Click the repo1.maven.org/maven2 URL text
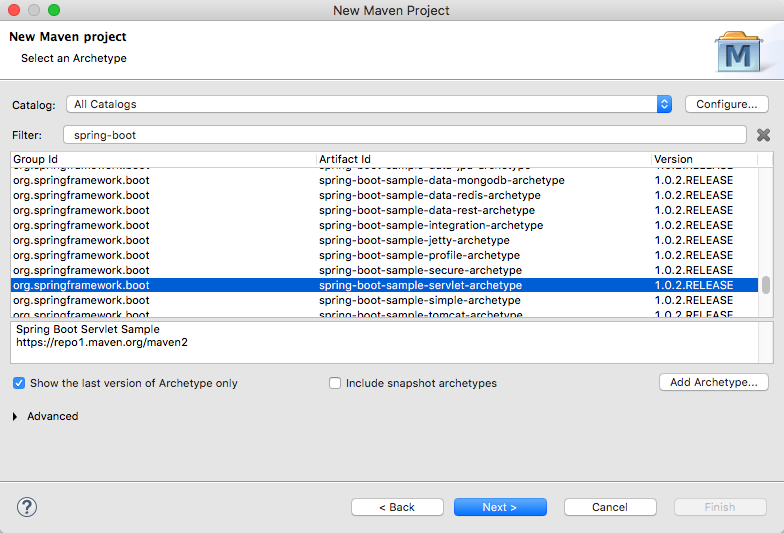The width and height of the screenshot is (784, 533). 102,342
